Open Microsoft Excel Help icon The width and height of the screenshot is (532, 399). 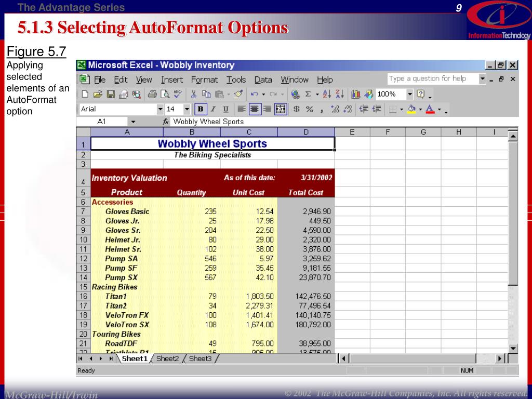point(420,95)
